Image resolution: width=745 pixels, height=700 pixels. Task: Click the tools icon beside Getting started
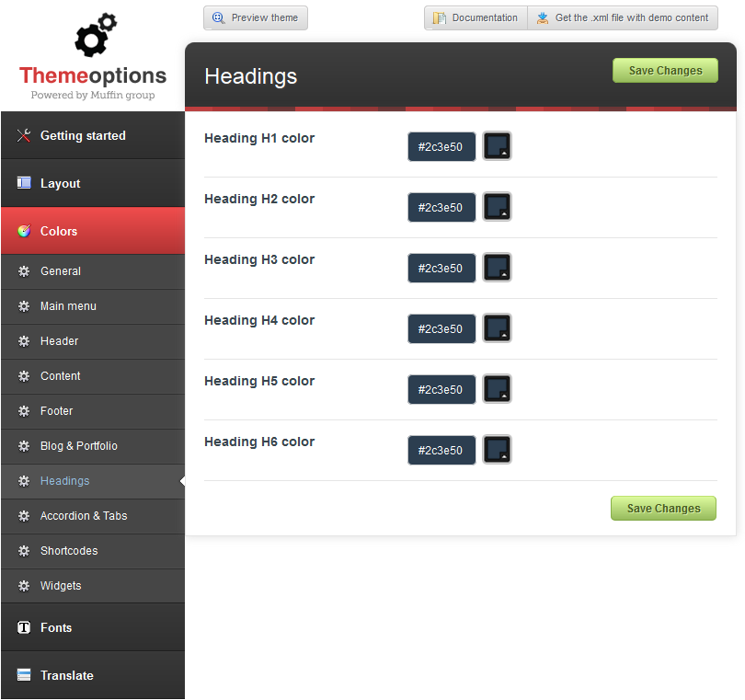pos(24,135)
